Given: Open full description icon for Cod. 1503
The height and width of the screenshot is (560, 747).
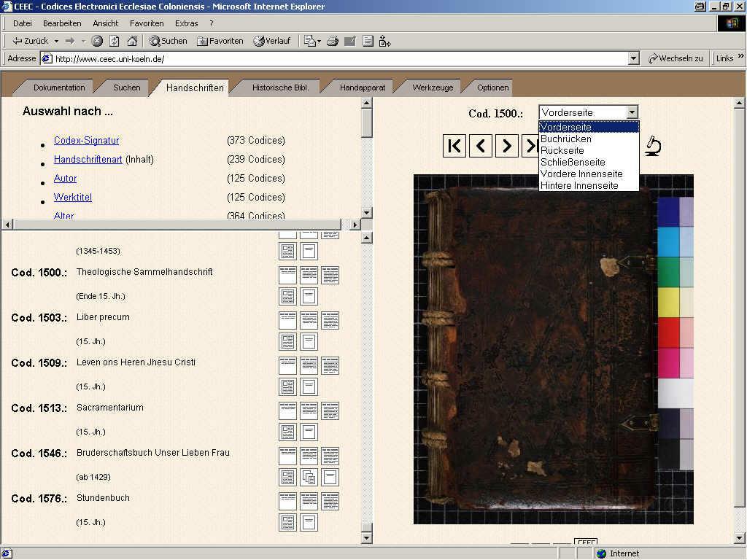Looking at the screenshot, I should point(330,321).
